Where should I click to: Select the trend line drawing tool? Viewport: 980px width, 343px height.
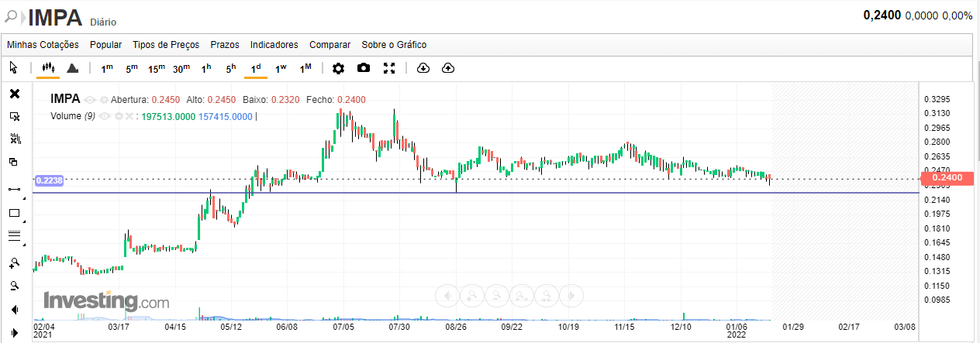pos(13,188)
